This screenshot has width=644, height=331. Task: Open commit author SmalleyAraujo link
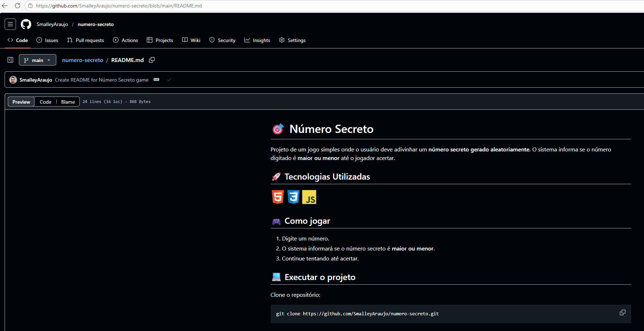36,80
